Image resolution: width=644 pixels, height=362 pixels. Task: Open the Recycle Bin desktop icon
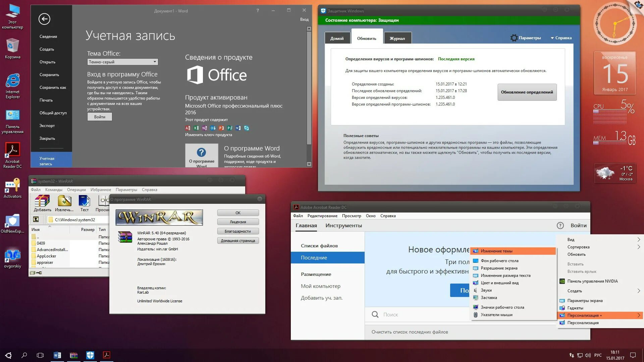12,48
